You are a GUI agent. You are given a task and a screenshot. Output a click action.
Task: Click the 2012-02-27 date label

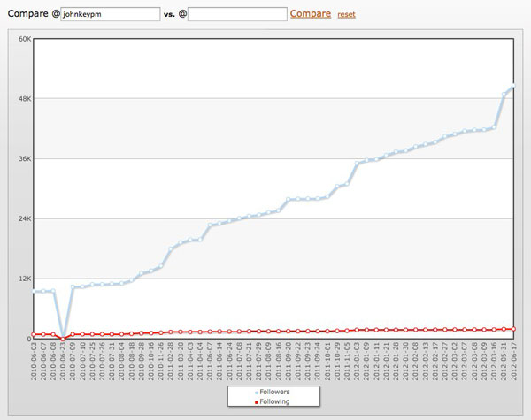coord(445,361)
